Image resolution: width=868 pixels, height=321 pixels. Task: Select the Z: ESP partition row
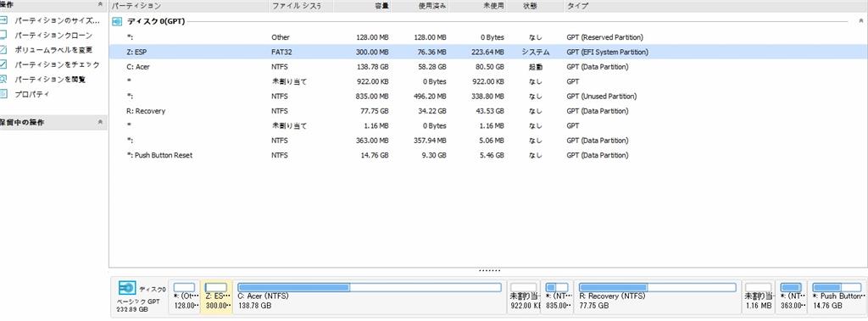coord(487,52)
